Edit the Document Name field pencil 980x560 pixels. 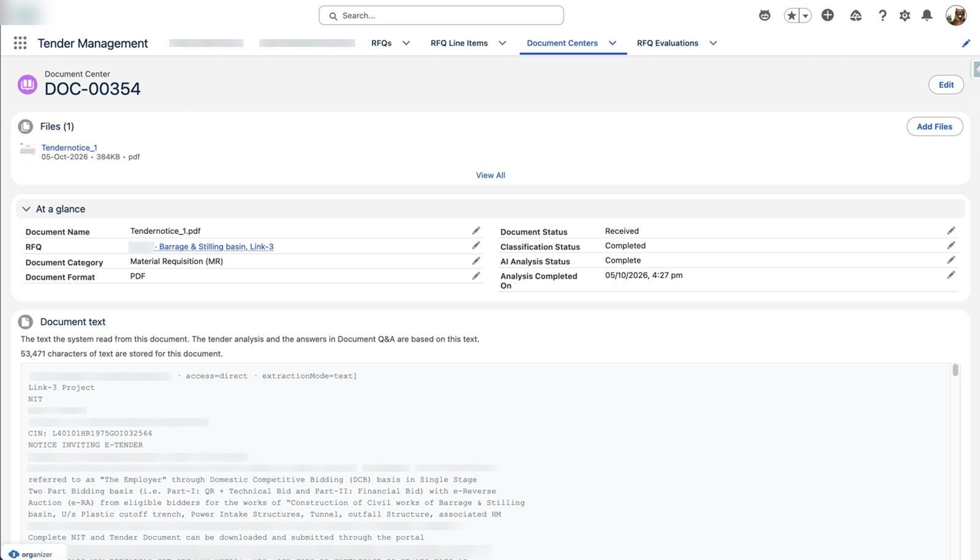coord(476,231)
